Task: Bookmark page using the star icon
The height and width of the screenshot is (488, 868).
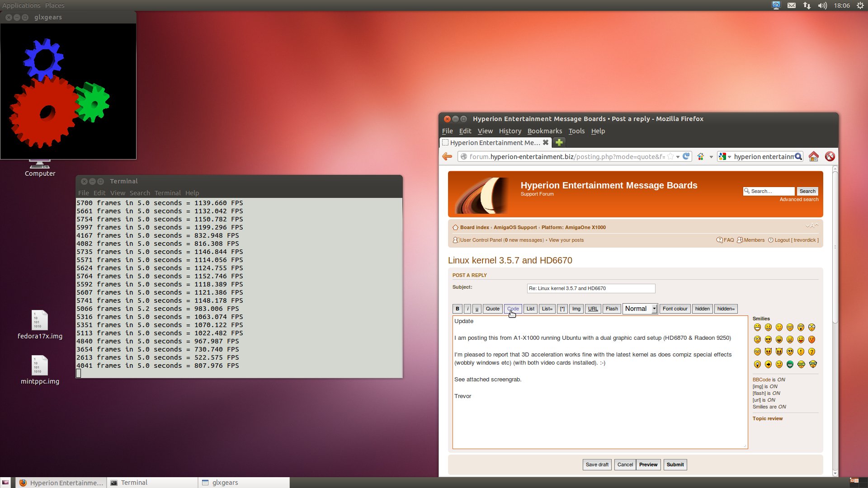Action: pos(670,156)
